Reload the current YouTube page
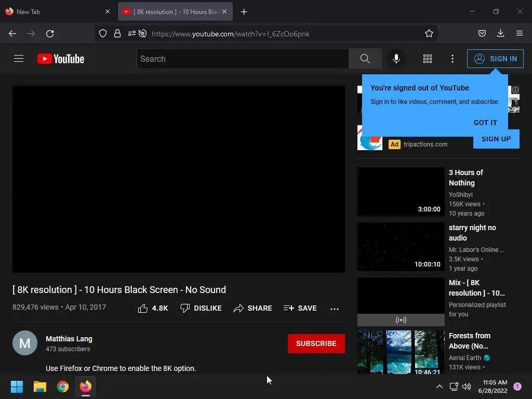 (x=50, y=34)
